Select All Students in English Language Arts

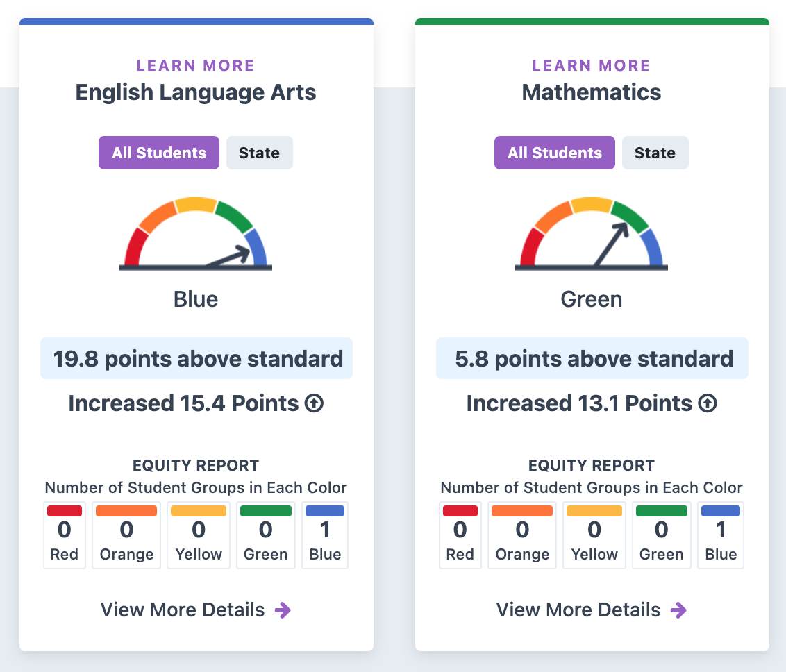pos(159,153)
